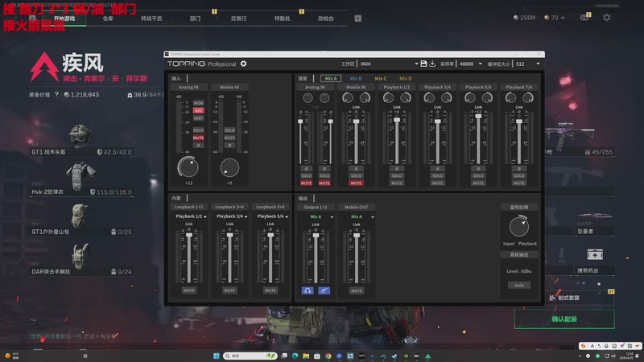Open Windows Start menu
Screen dimensions: 644x362
click(x=216, y=356)
